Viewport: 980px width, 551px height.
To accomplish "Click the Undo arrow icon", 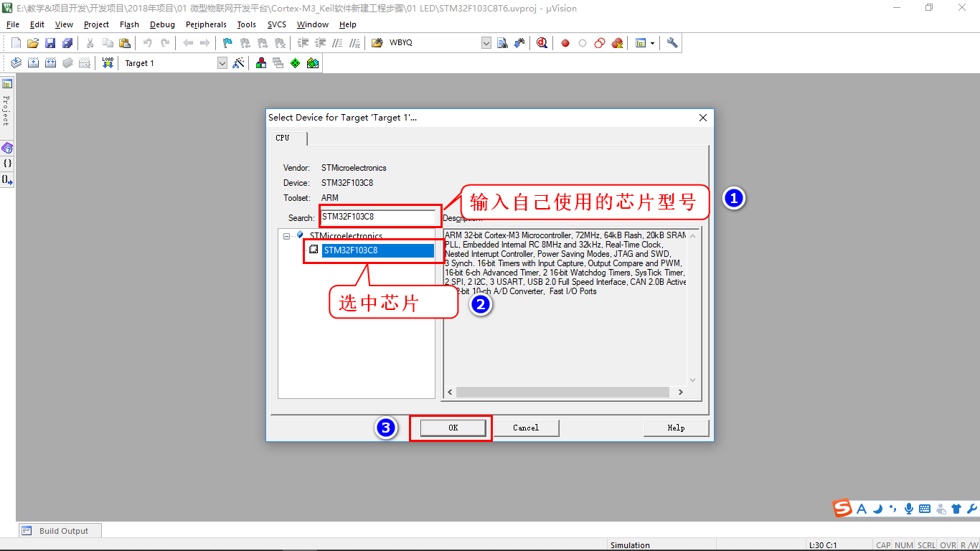I will pyautogui.click(x=148, y=43).
